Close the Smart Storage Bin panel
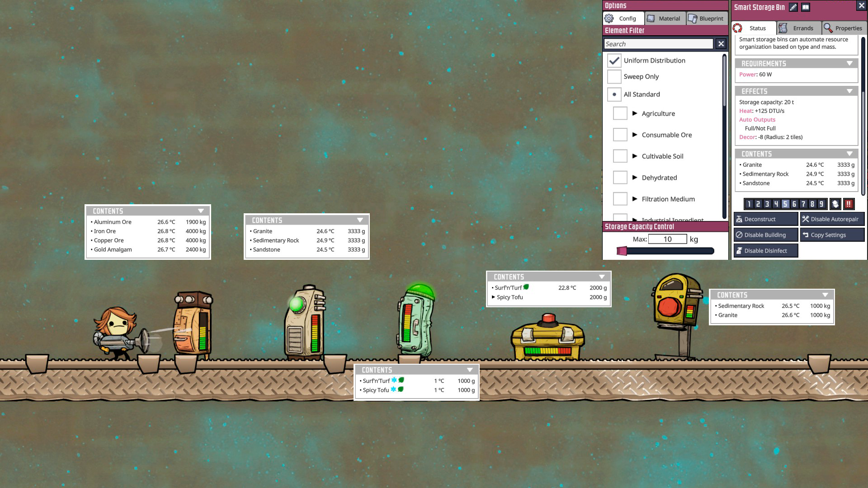This screenshot has width=868, height=488. [x=861, y=5]
